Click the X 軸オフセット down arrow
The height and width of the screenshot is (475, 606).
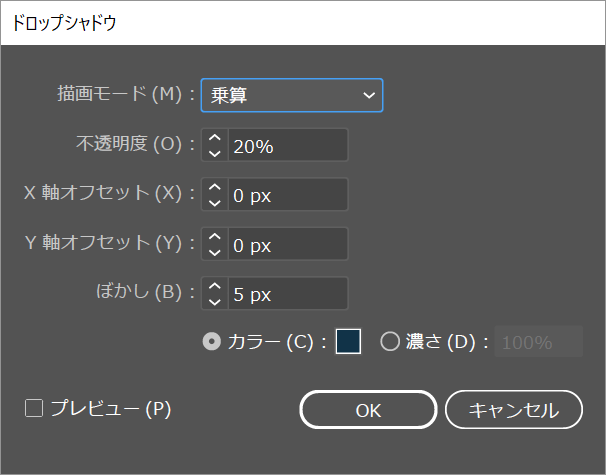(x=215, y=202)
